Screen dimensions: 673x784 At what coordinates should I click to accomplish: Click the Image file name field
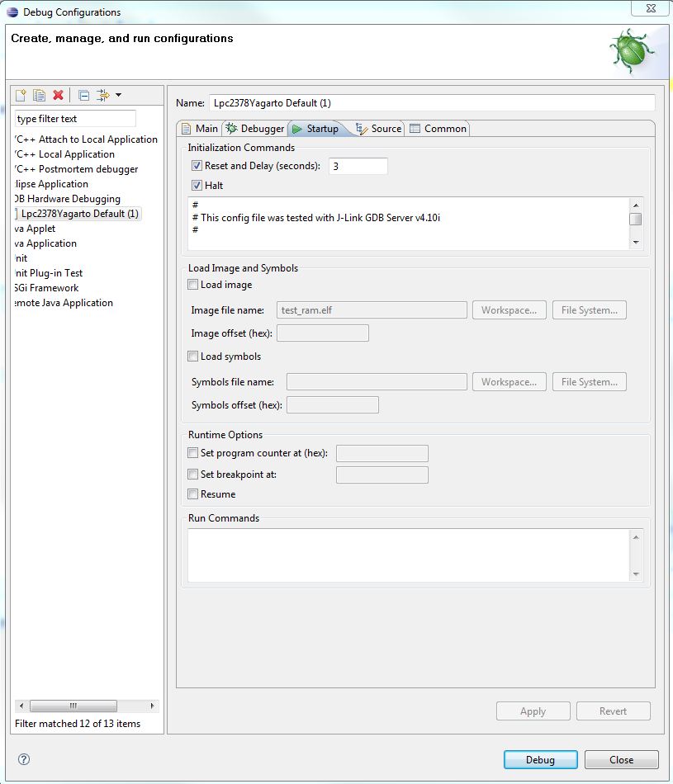[x=372, y=310]
